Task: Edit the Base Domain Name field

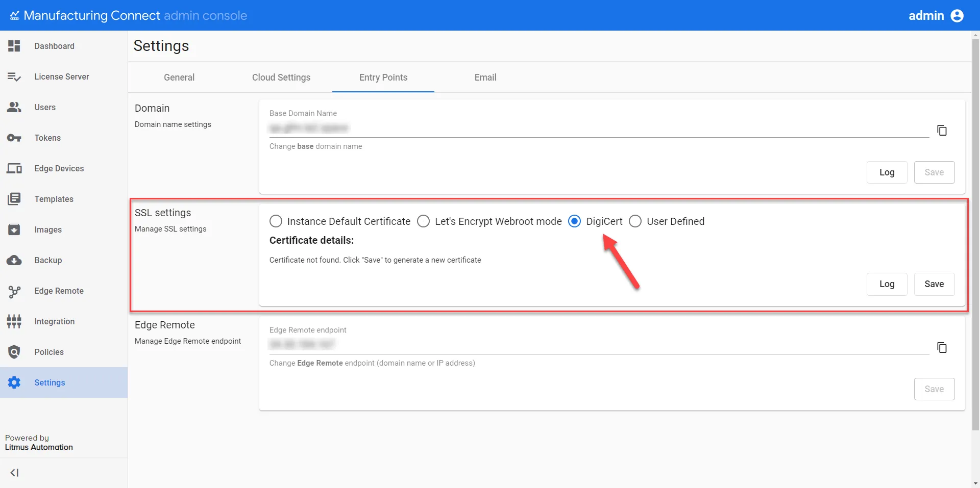Action: [x=599, y=128]
